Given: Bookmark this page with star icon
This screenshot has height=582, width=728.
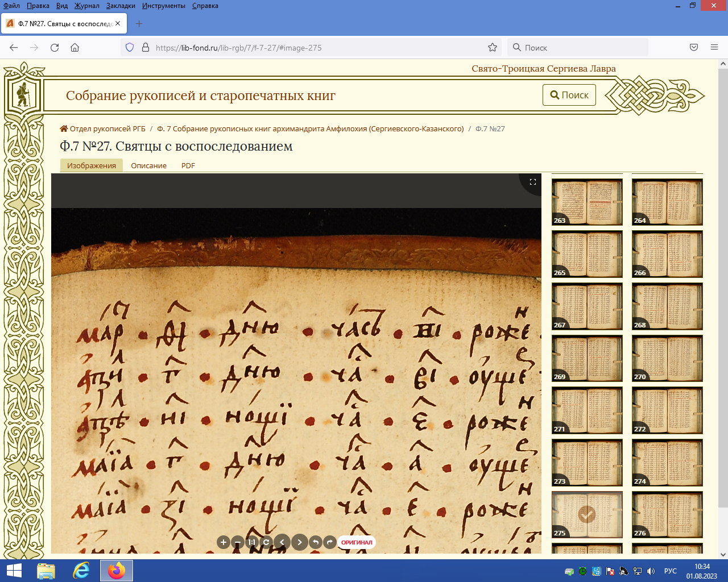Looking at the screenshot, I should [x=493, y=48].
